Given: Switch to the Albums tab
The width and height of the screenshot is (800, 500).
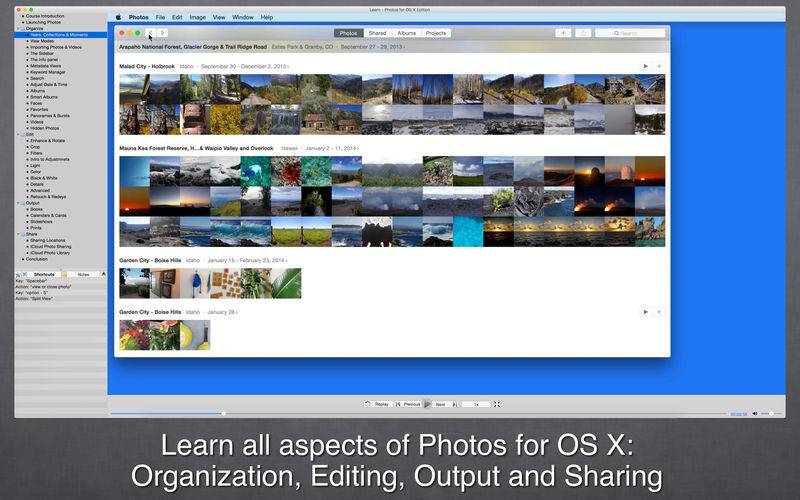Looking at the screenshot, I should point(407,33).
